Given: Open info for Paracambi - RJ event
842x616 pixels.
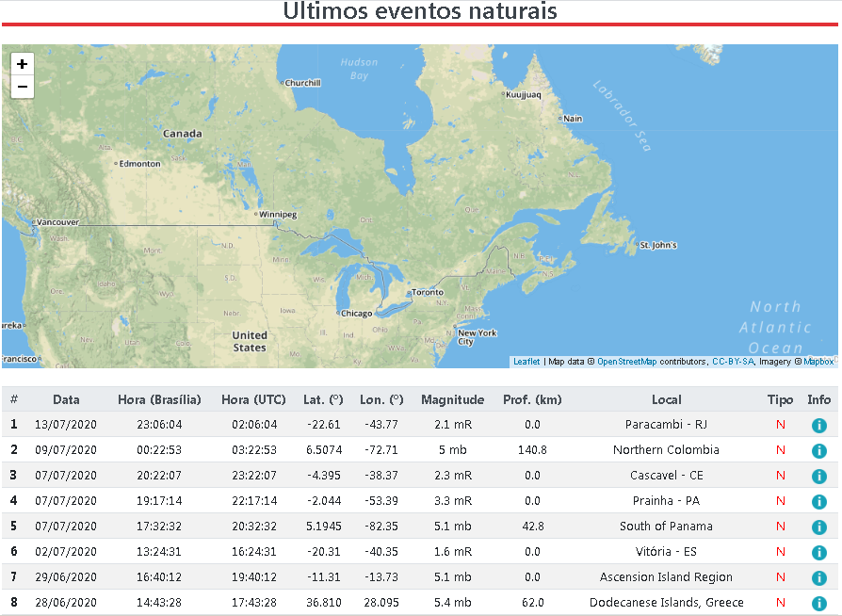Looking at the screenshot, I should tap(818, 425).
